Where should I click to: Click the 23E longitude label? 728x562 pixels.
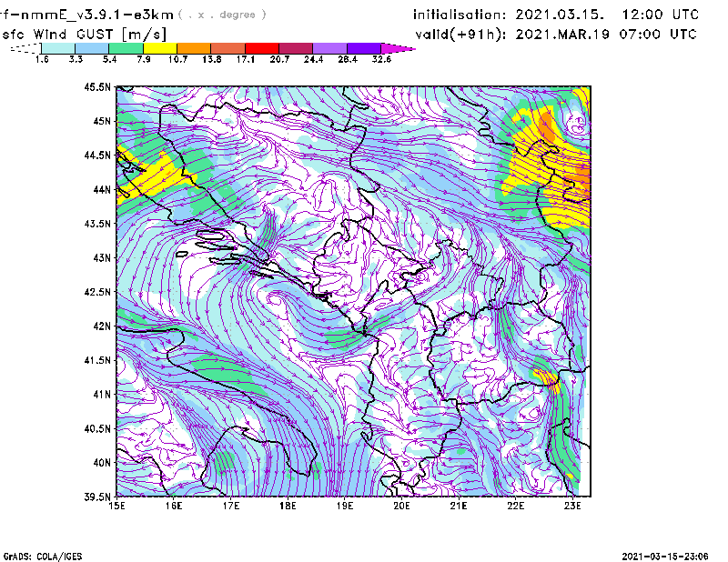(572, 506)
